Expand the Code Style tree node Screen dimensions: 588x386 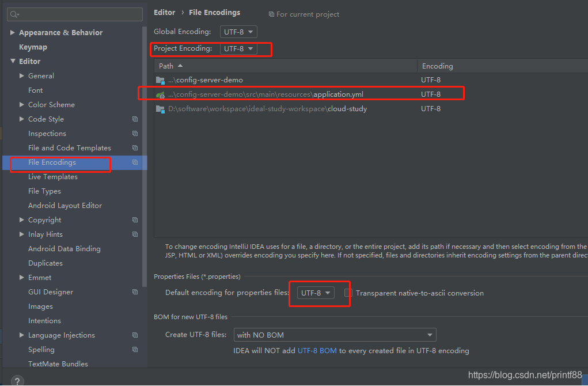click(x=22, y=119)
